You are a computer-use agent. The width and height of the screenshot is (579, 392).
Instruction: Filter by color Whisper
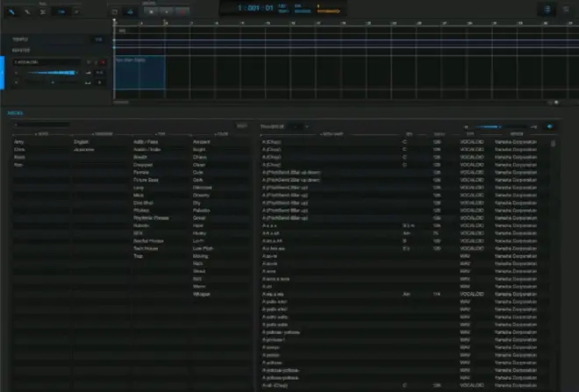coord(201,294)
